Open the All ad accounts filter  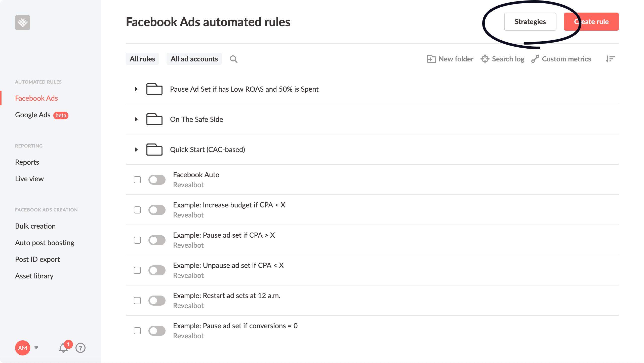(x=194, y=59)
